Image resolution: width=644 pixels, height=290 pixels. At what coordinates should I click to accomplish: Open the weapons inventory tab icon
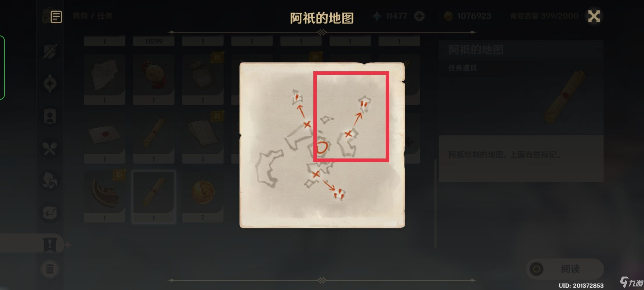point(50,51)
